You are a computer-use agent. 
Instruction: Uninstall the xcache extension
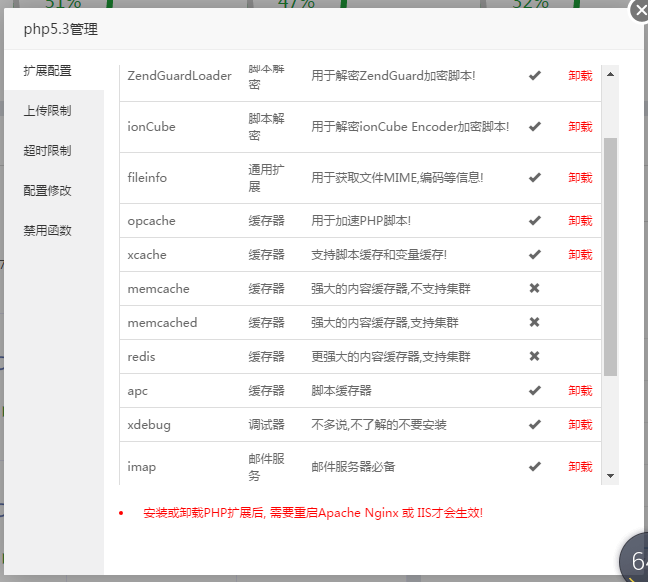tap(580, 255)
